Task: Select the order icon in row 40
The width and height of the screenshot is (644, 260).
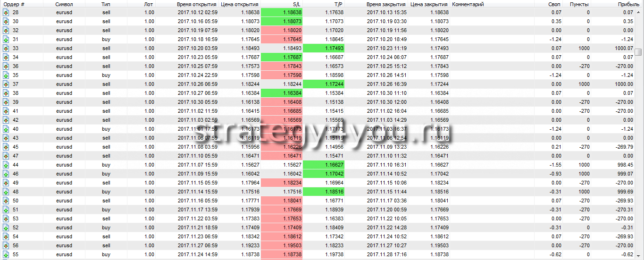Action: 6,129
